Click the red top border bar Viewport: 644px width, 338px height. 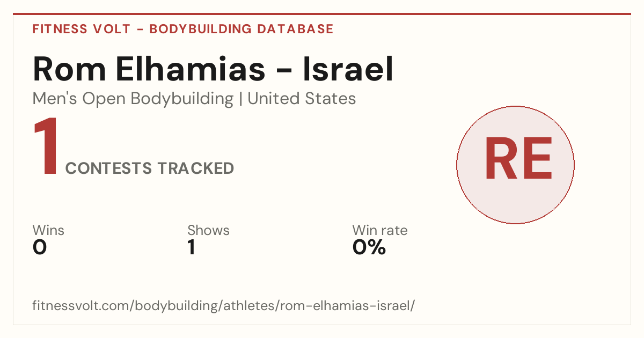point(322,14)
